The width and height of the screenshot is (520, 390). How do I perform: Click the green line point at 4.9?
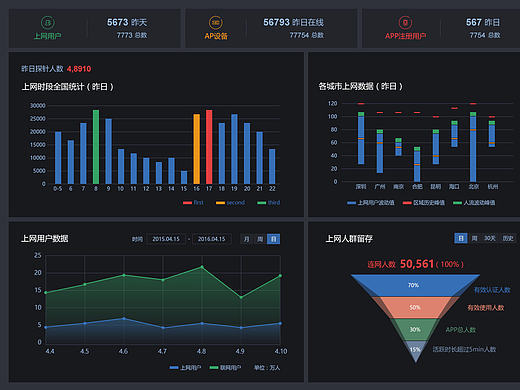click(x=241, y=297)
